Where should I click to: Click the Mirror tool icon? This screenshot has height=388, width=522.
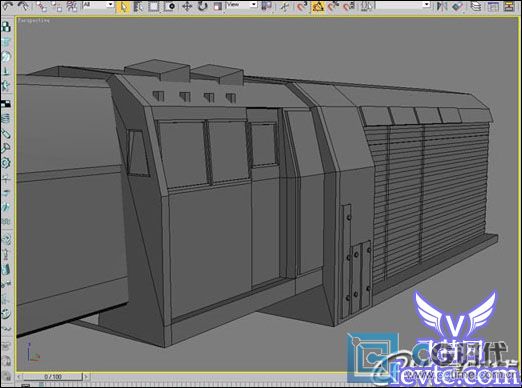click(x=442, y=6)
